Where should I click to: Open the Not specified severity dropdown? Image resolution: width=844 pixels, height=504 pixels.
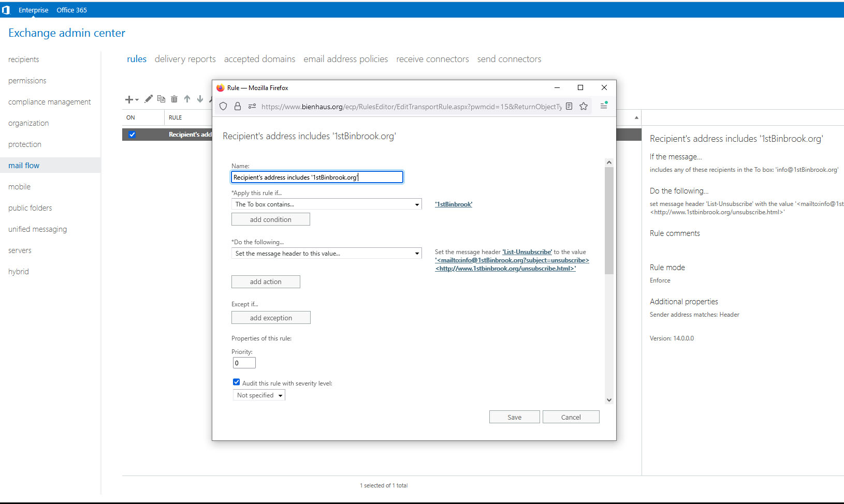point(259,395)
